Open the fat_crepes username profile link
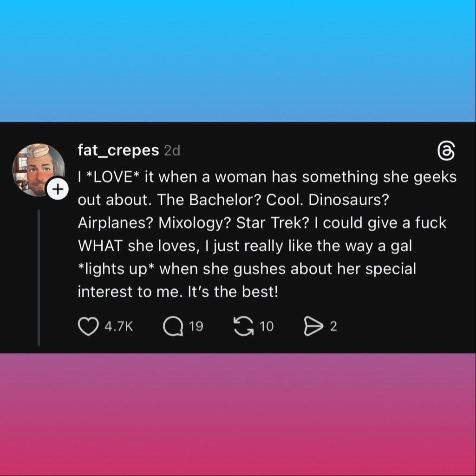The image size is (476, 476). click(118, 150)
